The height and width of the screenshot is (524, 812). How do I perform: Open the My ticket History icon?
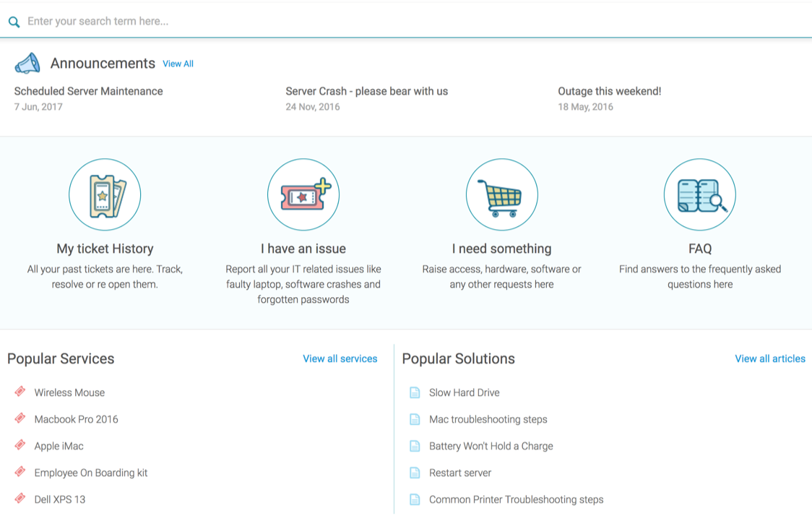pyautogui.click(x=105, y=195)
